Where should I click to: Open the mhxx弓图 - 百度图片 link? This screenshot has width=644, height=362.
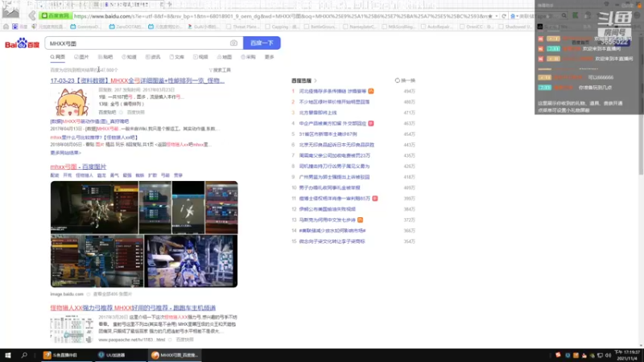78,167
